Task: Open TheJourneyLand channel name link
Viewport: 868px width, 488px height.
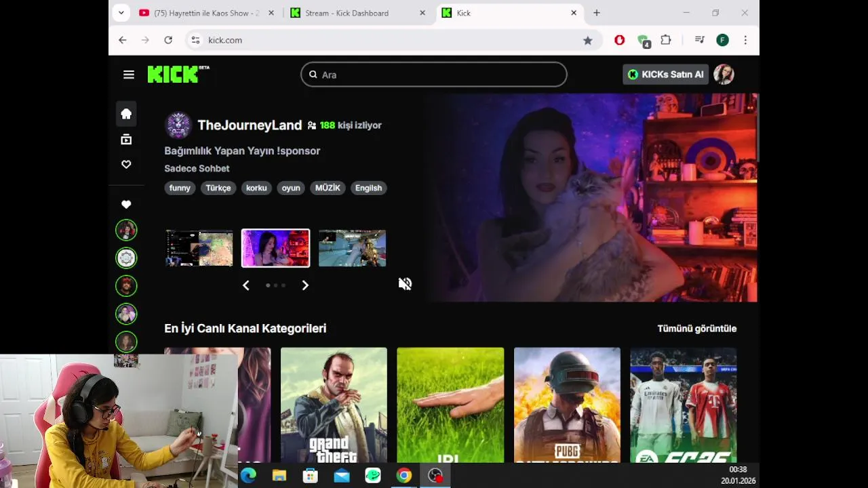Action: pos(250,125)
